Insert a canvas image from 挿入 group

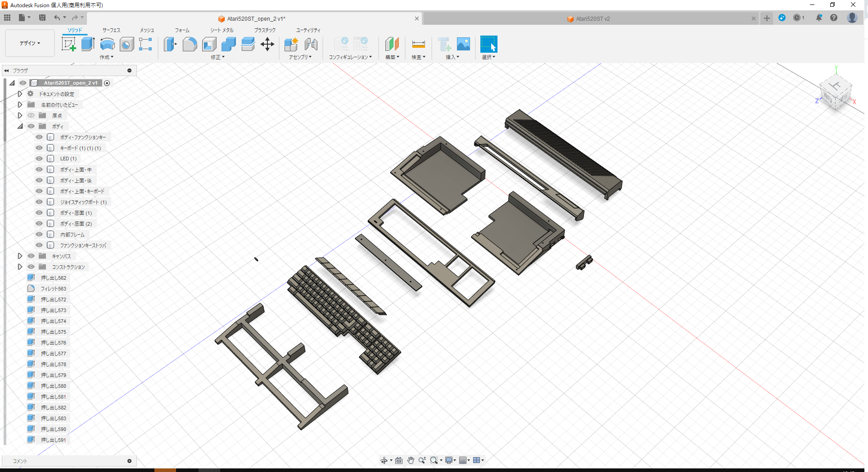(464, 44)
